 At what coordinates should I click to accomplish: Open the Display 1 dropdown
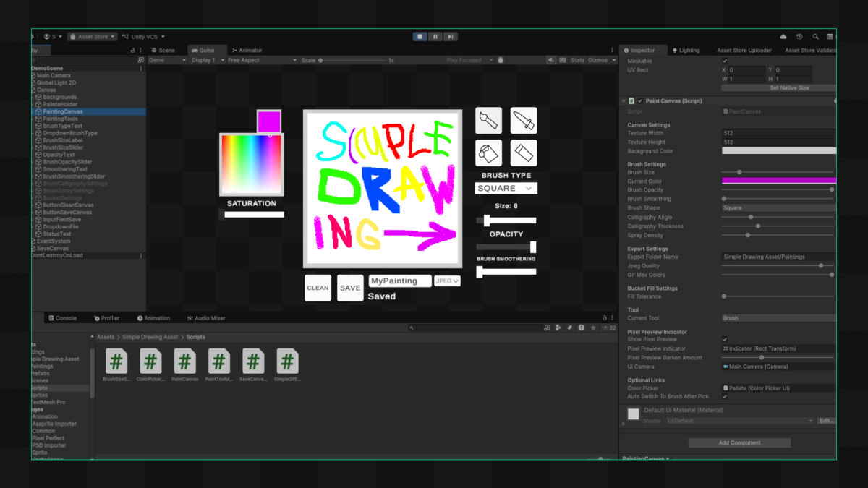point(208,61)
